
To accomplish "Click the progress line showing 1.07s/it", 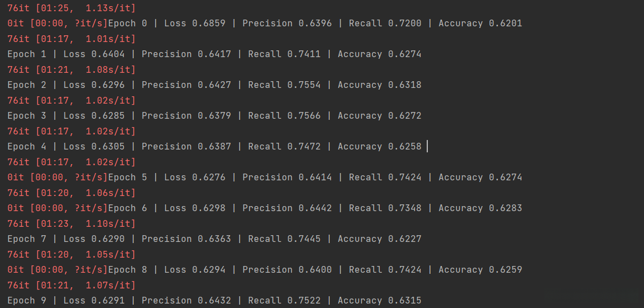I will click(x=71, y=286).
